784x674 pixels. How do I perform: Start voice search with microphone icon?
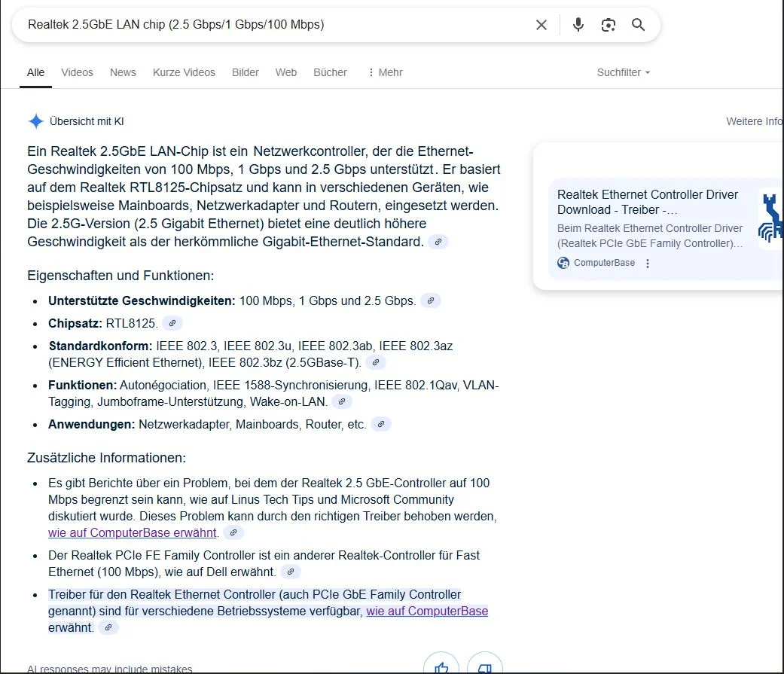coord(578,25)
